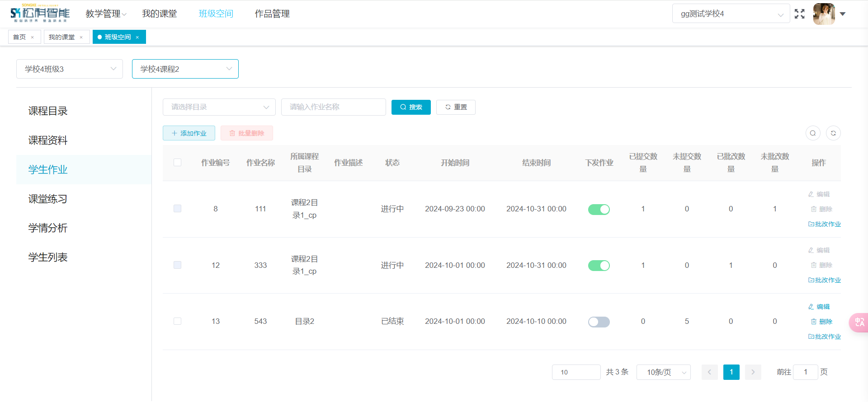868x402 pixels.
Task: Click the 添加作业 button
Action: [189, 133]
